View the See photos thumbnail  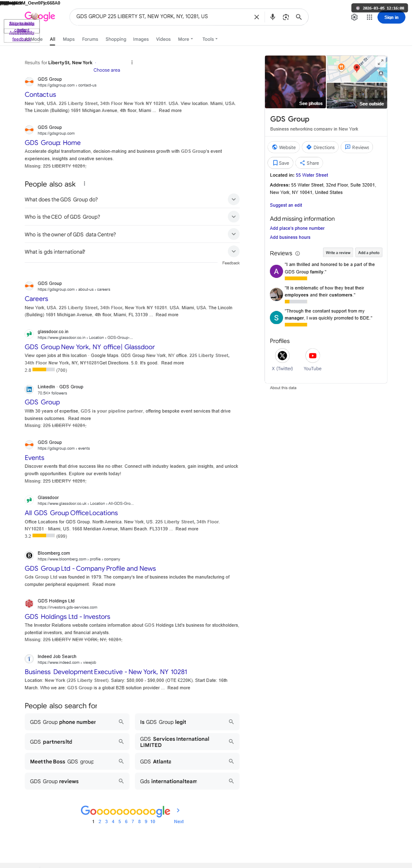(x=295, y=82)
